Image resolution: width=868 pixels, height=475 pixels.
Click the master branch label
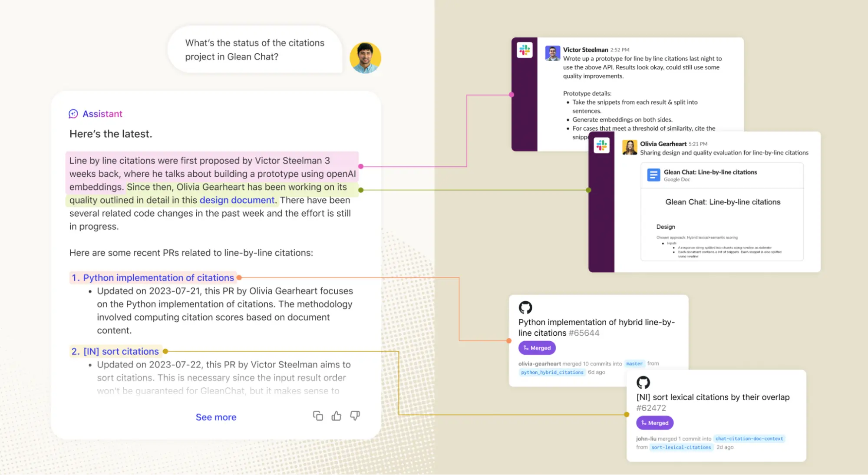coord(634,363)
